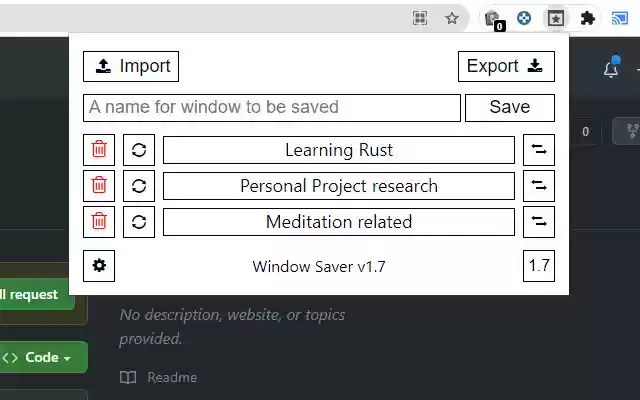
Task: Click the 1.7 version button
Action: (539, 266)
